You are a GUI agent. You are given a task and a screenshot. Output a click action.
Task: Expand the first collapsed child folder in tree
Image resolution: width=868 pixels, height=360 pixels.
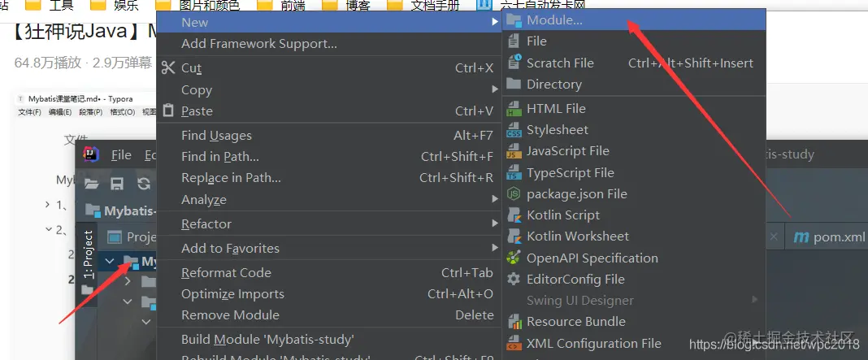point(128,281)
